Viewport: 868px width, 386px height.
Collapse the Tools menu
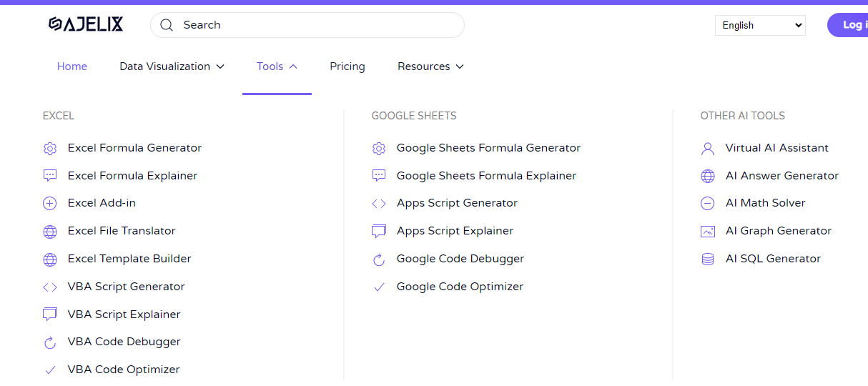click(277, 66)
